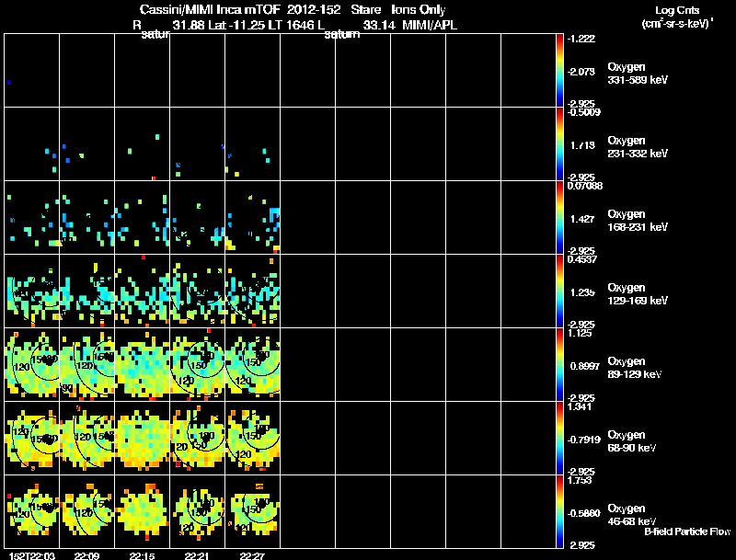736x560 pixels.
Task: Click the Oxygen 129-169 keV color bar
Action: pyautogui.click(x=559, y=291)
